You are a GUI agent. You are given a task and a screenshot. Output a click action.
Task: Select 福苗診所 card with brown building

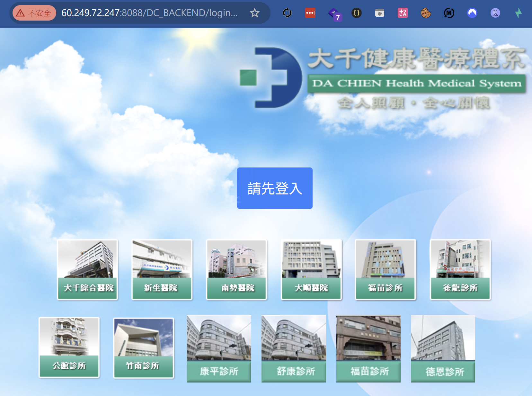(368, 349)
